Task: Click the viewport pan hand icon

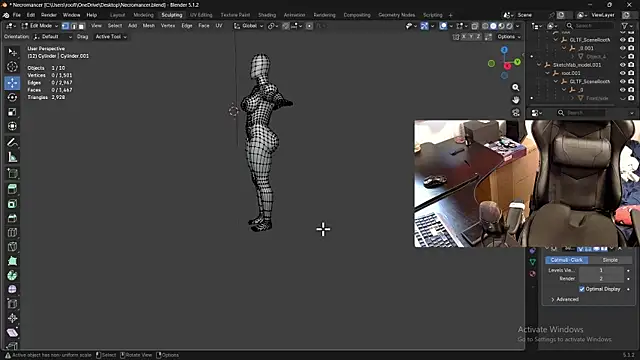Action: click(516, 100)
